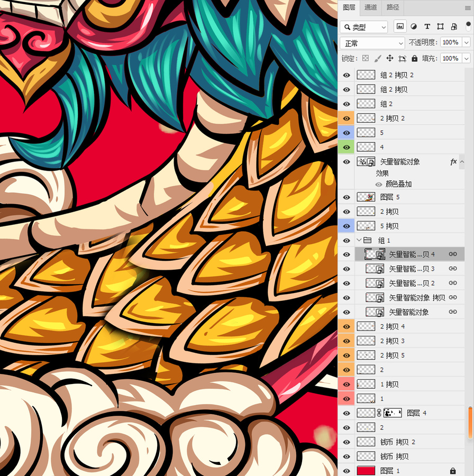Image resolution: width=474 pixels, height=476 pixels.
Task: Select the 图层 4 layer name
Action: tap(417, 413)
